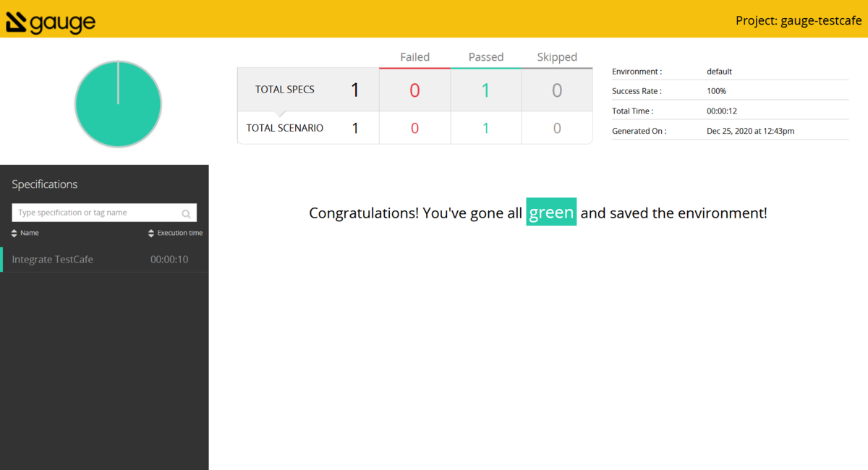Click the search magnifier icon in Specifications
The width and height of the screenshot is (868, 470).
(x=186, y=213)
